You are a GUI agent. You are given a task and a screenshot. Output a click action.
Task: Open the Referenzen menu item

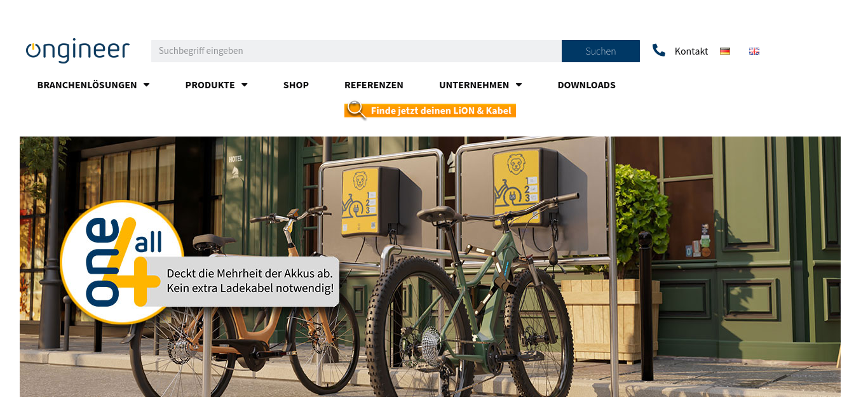[x=374, y=85]
